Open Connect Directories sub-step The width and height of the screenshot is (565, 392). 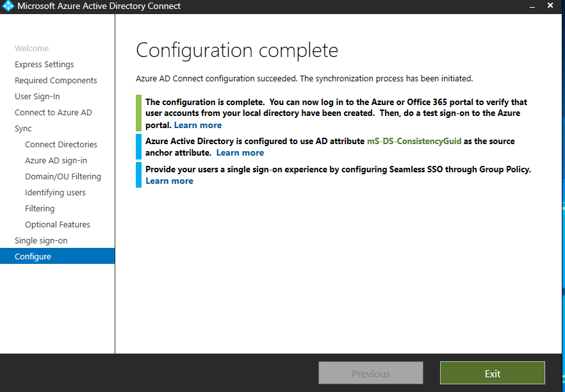pyautogui.click(x=61, y=145)
